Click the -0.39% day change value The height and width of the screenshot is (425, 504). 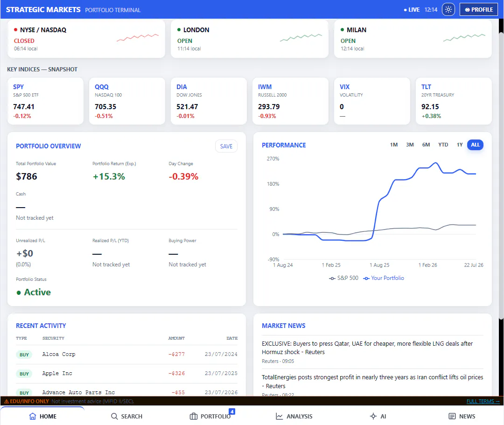pyautogui.click(x=183, y=176)
